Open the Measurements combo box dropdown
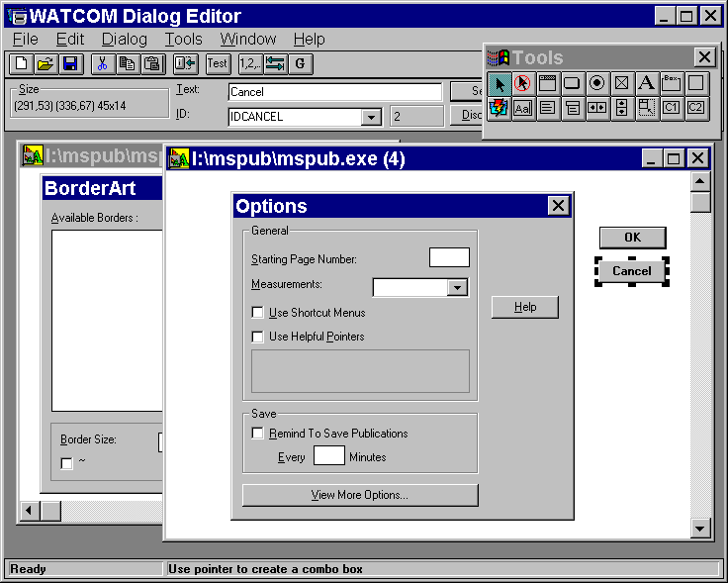 coord(457,288)
